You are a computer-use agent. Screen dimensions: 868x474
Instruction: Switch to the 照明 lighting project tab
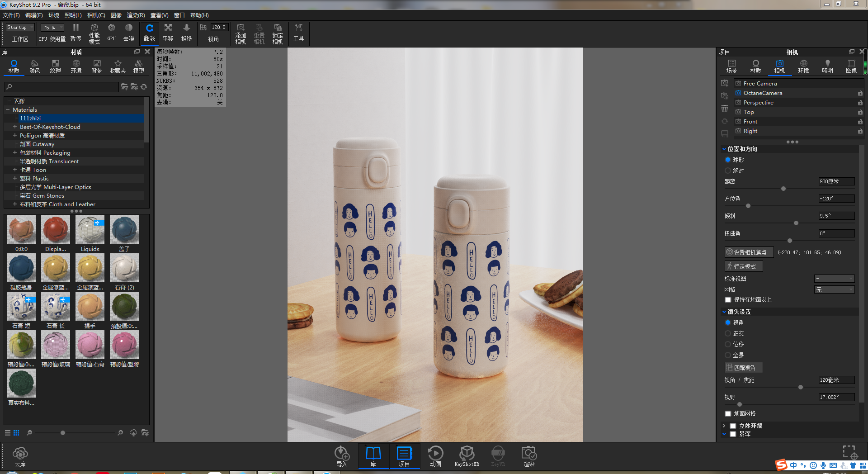pyautogui.click(x=827, y=66)
